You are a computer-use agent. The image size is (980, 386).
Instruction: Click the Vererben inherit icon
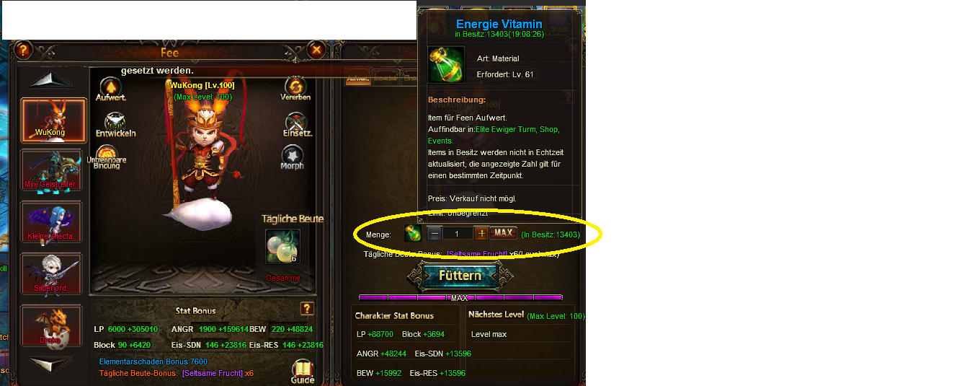click(x=294, y=86)
